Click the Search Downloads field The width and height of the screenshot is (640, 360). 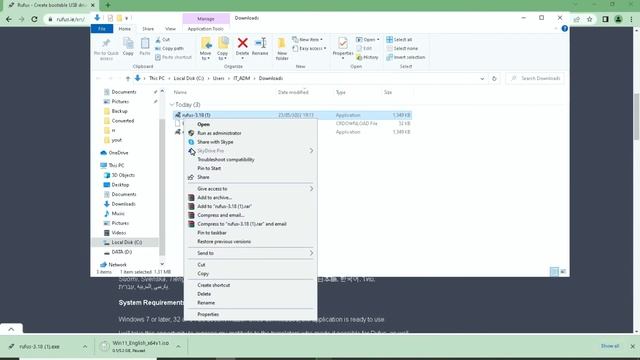pos(536,78)
